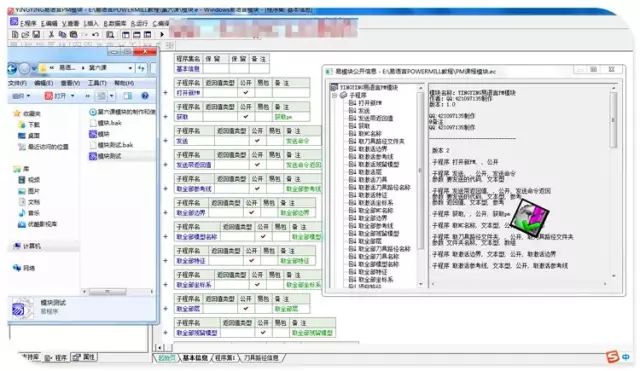
Task: Click the Find magnifier toolbar icon
Action: [x=110, y=34]
